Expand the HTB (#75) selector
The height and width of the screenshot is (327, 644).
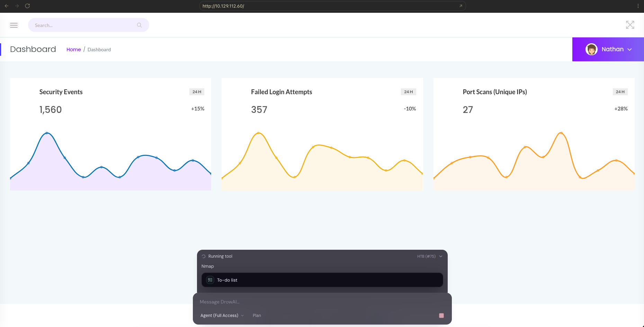[430, 256]
